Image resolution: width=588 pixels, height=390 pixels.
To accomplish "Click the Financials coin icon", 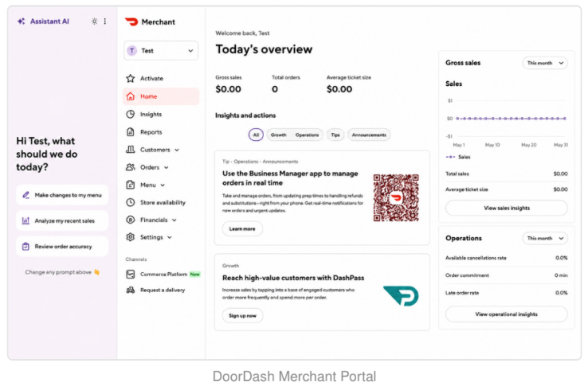I will click(x=130, y=220).
